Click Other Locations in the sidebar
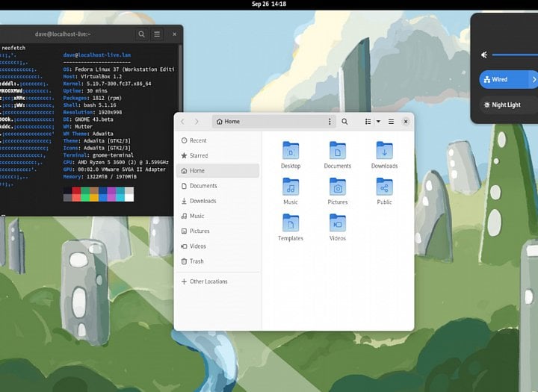 pyautogui.click(x=208, y=281)
